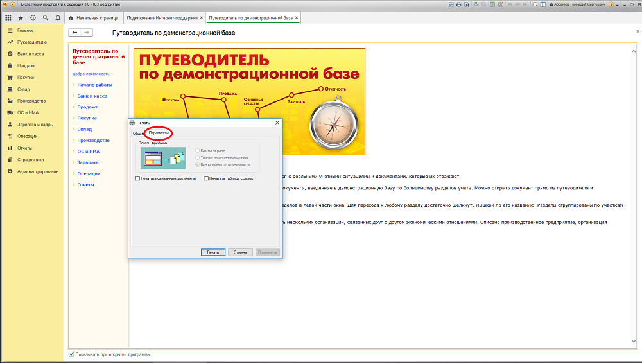
Task: Toggle the panels layout icon
Action: (543, 4)
